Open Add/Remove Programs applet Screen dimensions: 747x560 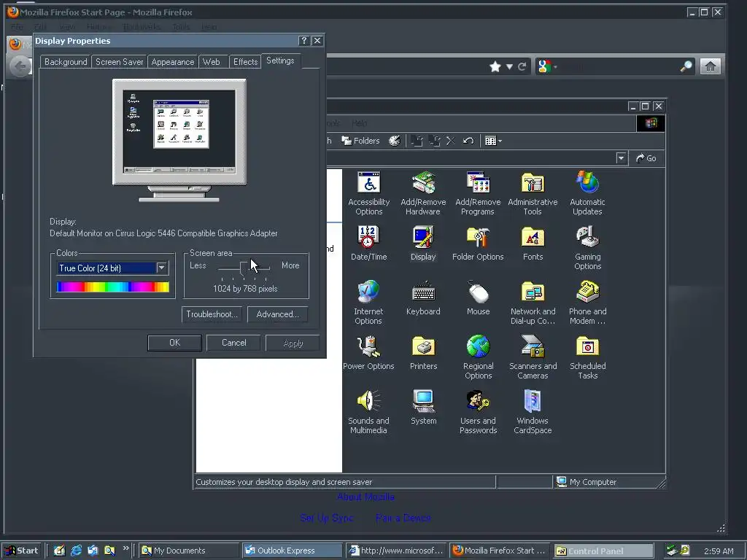[x=478, y=193]
